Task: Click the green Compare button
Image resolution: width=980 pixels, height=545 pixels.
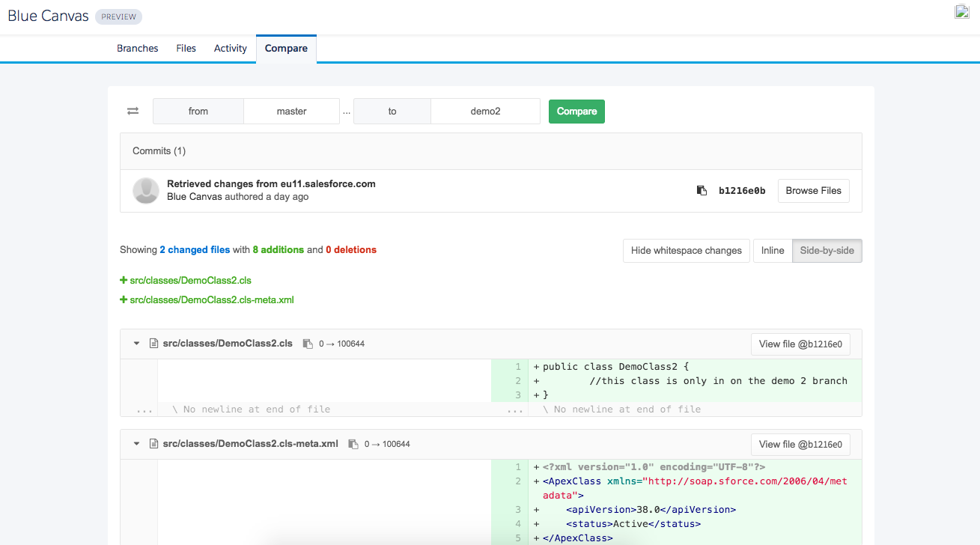Action: tap(576, 111)
